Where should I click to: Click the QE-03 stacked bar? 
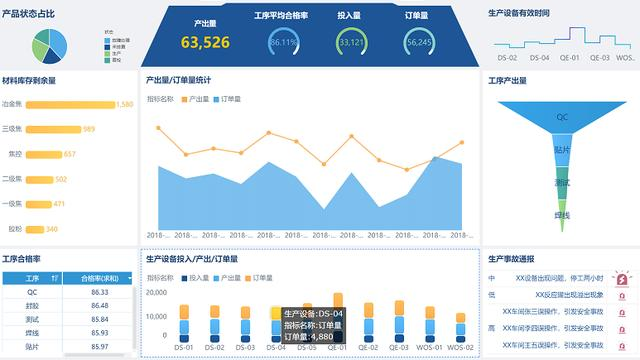pyautogui.click(x=399, y=321)
